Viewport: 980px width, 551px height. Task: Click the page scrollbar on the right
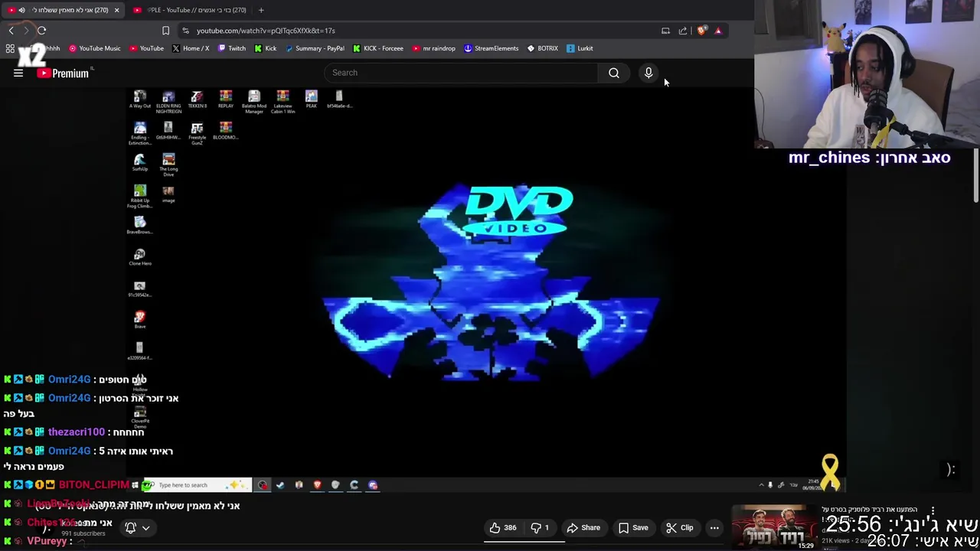click(976, 177)
